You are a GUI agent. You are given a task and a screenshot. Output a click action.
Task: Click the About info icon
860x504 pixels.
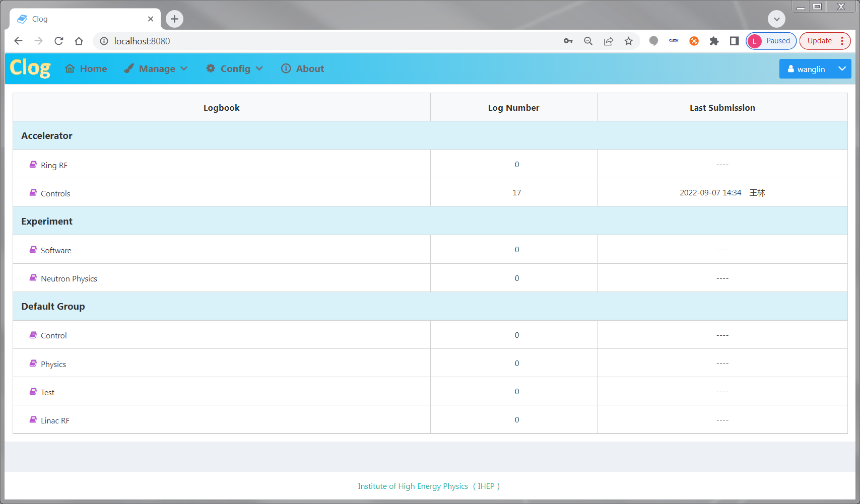(286, 68)
